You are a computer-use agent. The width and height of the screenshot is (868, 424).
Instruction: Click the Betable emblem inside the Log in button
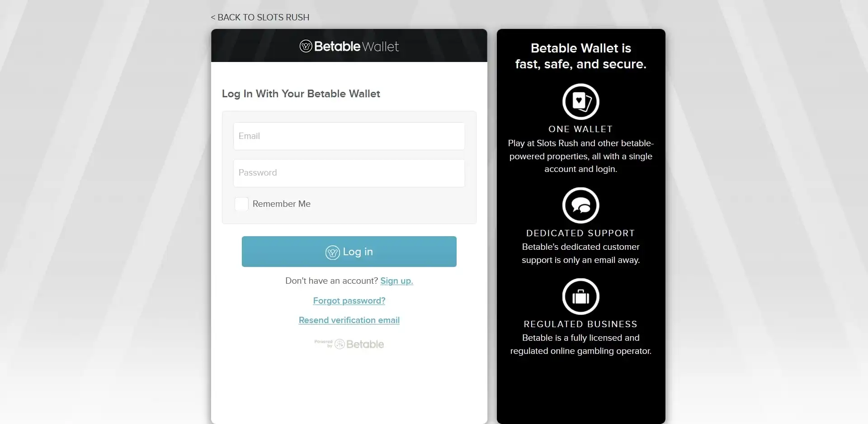(332, 252)
